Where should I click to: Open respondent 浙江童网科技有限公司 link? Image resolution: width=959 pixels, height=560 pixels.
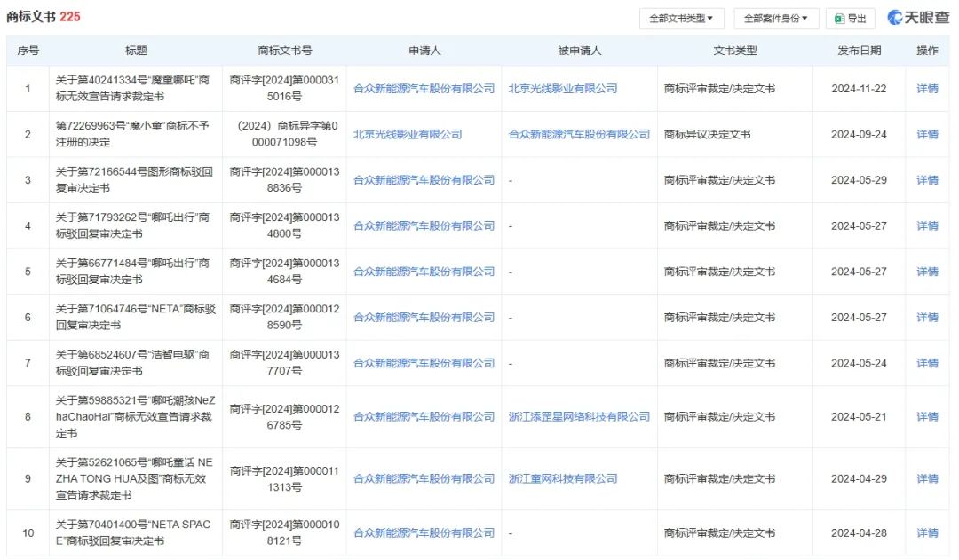(x=563, y=478)
